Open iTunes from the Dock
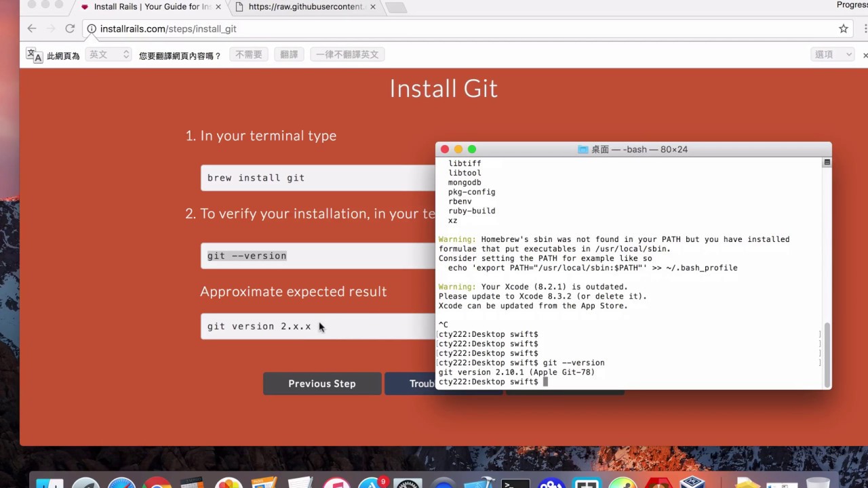Image resolution: width=868 pixels, height=488 pixels. (x=336, y=484)
